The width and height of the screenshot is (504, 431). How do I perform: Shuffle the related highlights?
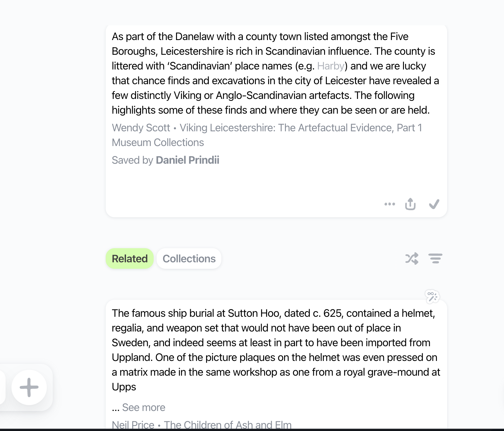point(412,258)
